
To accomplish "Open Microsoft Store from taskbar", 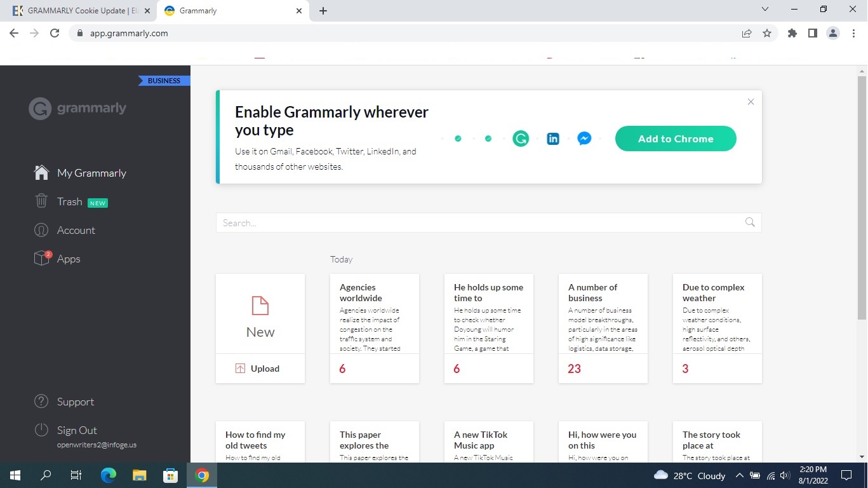I will (x=170, y=475).
